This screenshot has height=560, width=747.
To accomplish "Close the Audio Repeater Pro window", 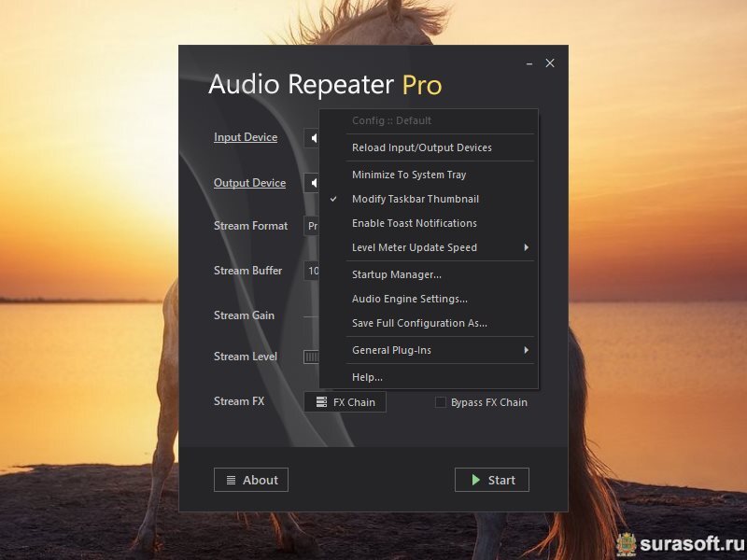I will (550, 63).
